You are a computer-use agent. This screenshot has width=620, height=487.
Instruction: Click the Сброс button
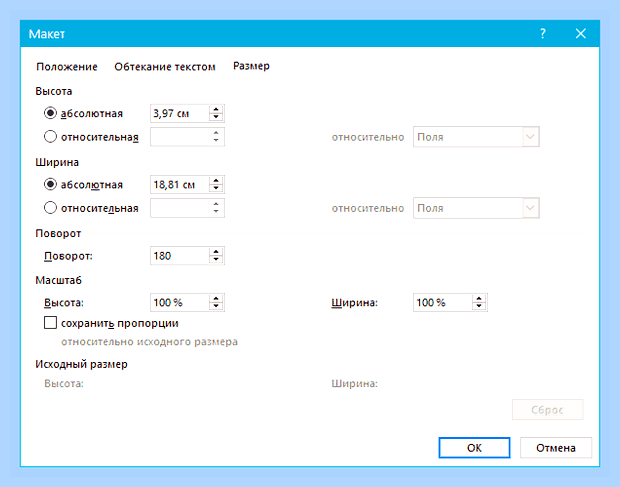pos(547,410)
